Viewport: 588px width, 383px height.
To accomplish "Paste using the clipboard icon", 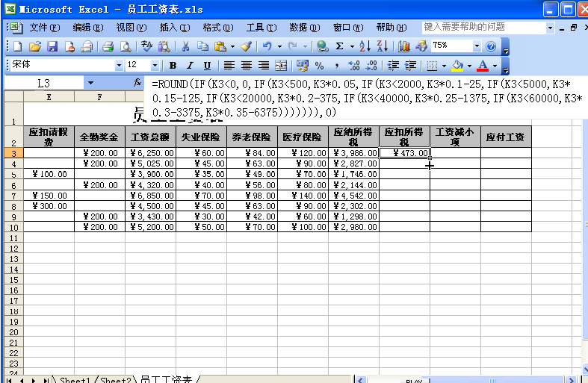I will coord(220,46).
